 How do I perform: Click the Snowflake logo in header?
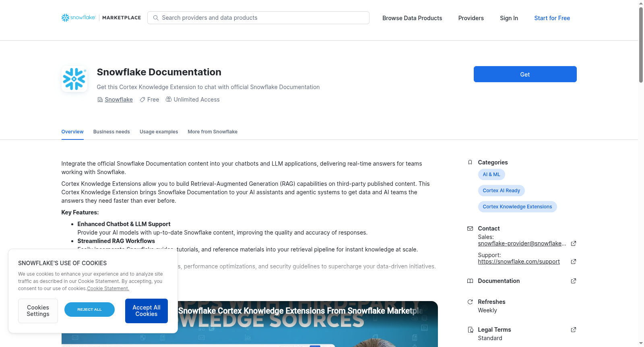(x=78, y=18)
